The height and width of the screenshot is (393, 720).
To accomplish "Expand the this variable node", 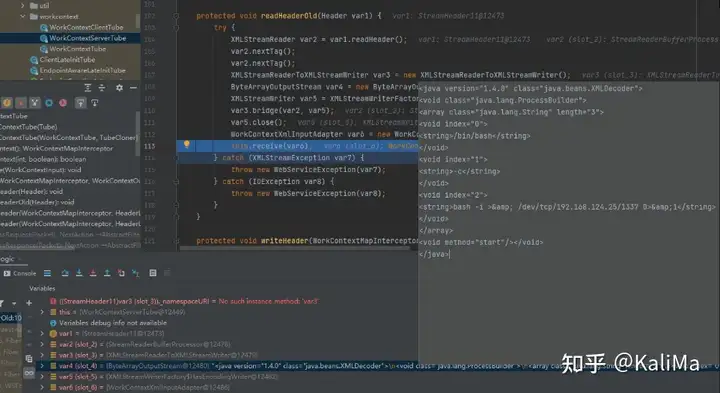I will (42, 312).
